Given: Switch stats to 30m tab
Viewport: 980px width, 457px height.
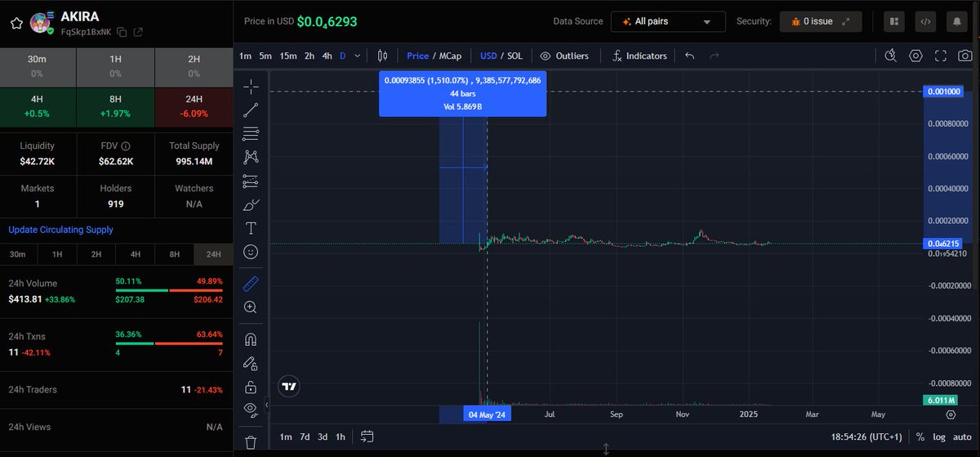Looking at the screenshot, I should point(18,254).
